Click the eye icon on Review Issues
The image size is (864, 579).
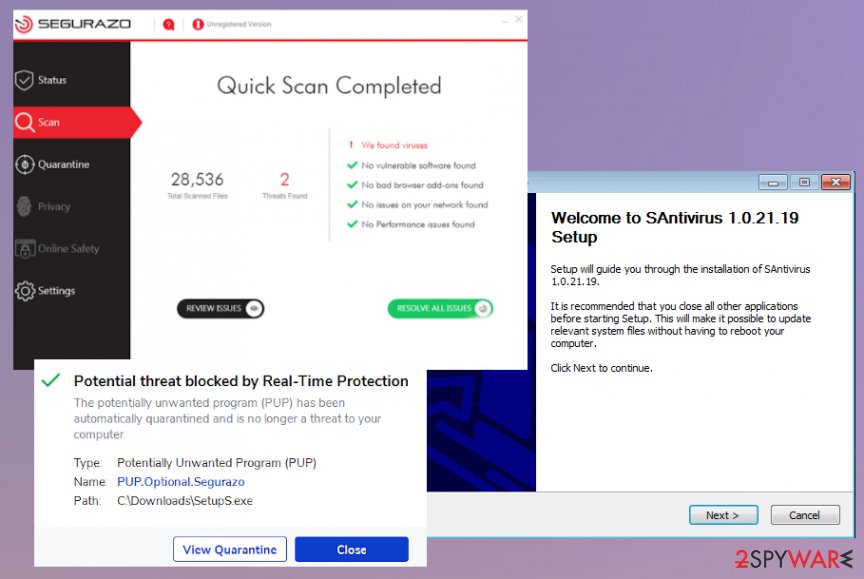[254, 309]
